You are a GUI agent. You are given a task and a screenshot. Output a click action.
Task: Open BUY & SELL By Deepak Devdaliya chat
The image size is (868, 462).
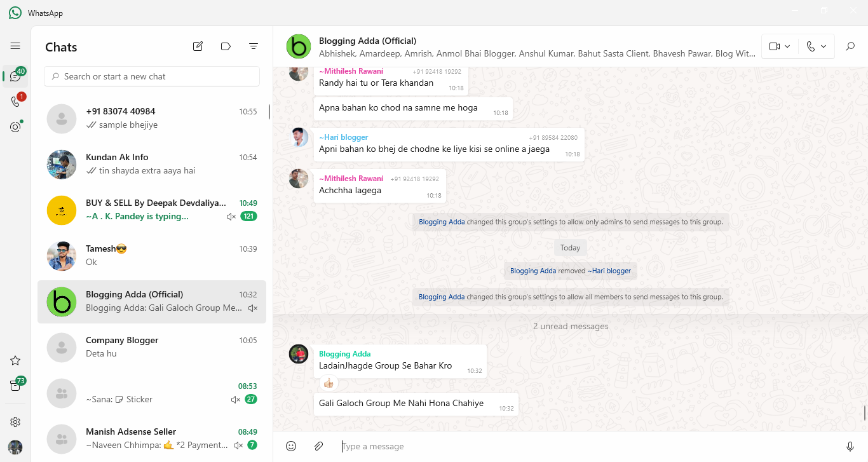pos(152,210)
